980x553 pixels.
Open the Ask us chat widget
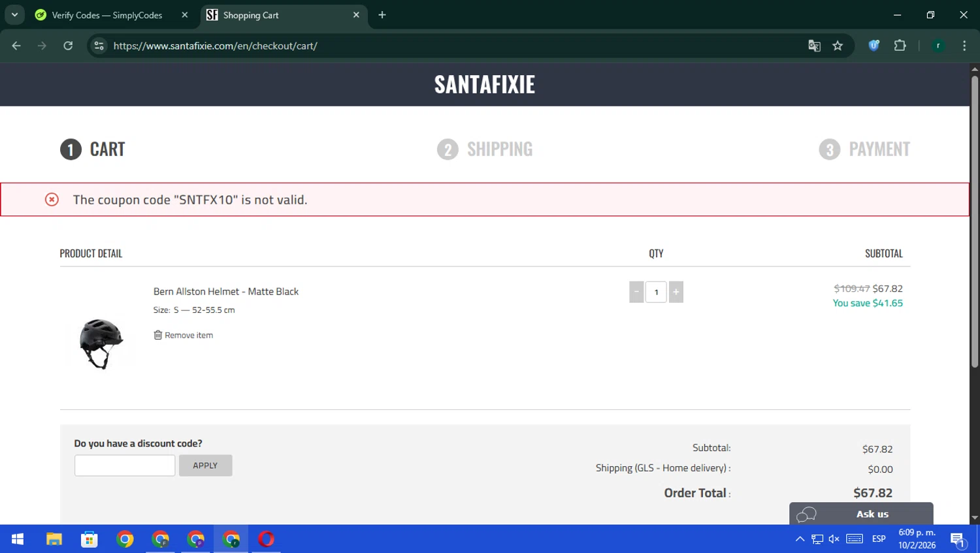861,514
